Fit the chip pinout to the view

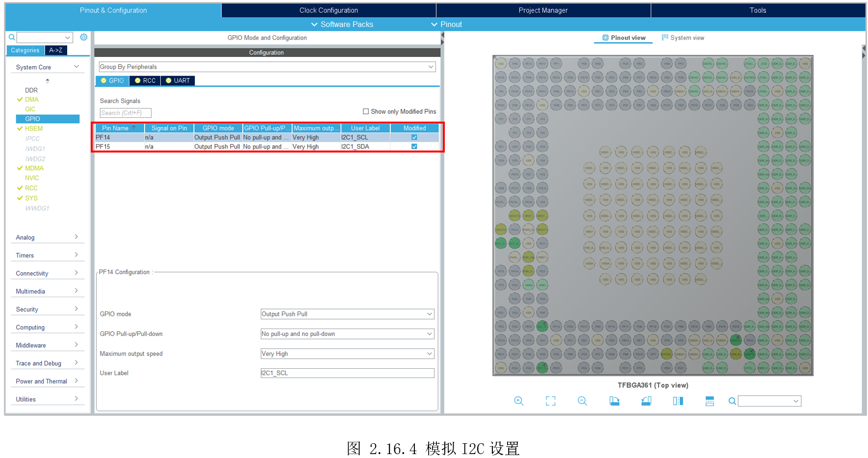[x=550, y=401]
